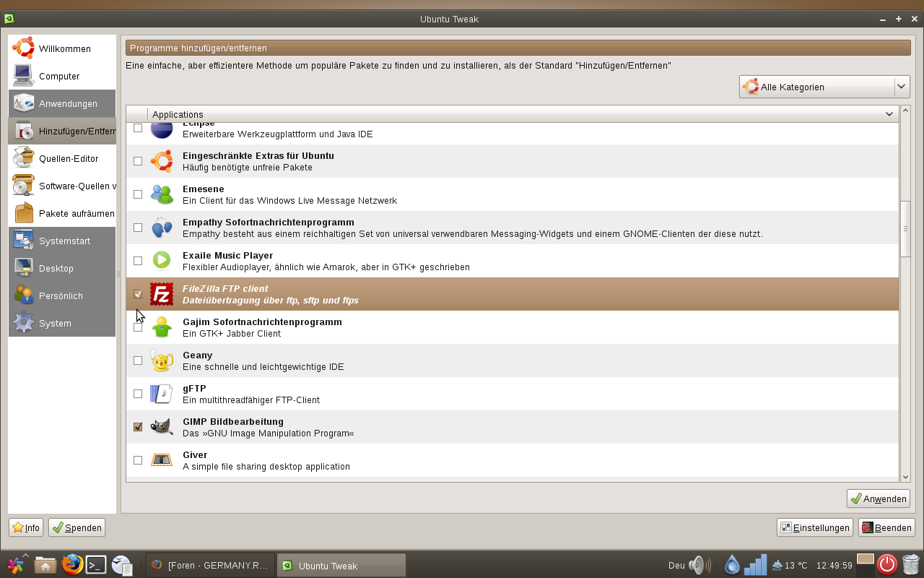Check Eingeschränkte Extras für Ubuntu checkbox
The height and width of the screenshot is (578, 924).
click(138, 161)
